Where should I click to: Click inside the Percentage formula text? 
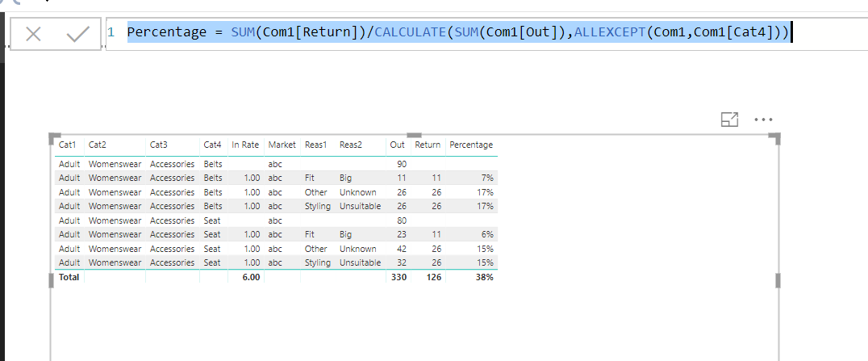tap(457, 32)
